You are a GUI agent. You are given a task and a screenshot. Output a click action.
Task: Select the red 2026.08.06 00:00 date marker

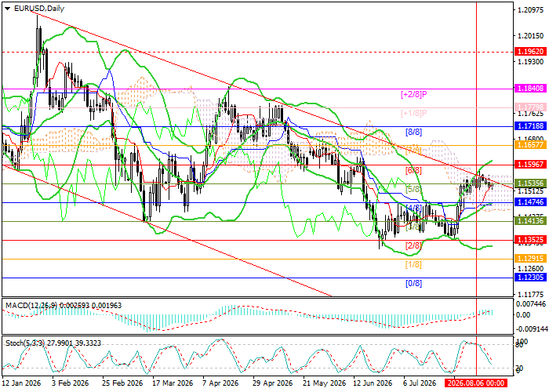click(x=476, y=383)
